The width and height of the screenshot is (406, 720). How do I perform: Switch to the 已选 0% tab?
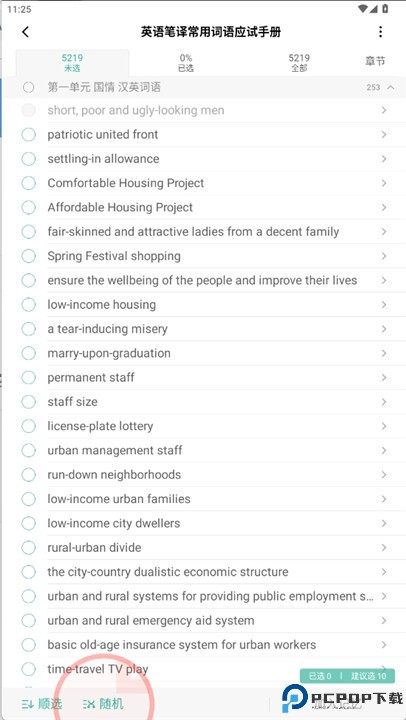(x=186, y=63)
